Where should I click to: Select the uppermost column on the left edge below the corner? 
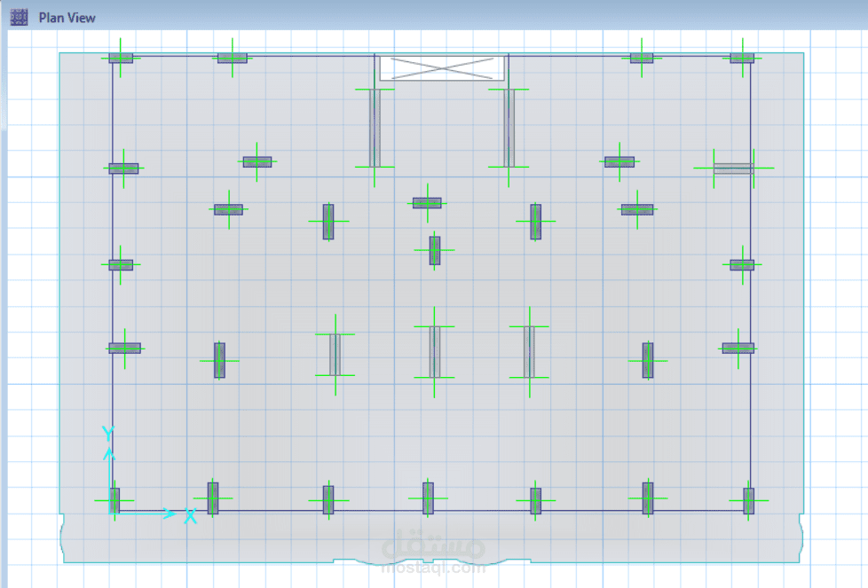click(x=123, y=169)
